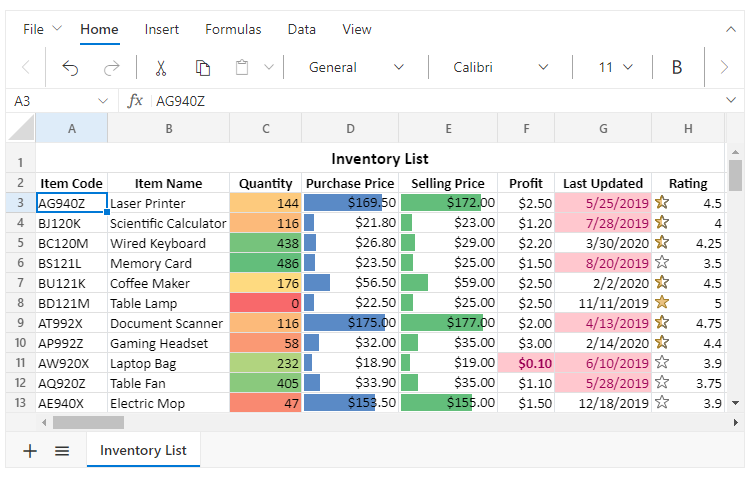Switch to the Formulas ribbon tab
Screen dimensions: 756x477
tap(233, 29)
